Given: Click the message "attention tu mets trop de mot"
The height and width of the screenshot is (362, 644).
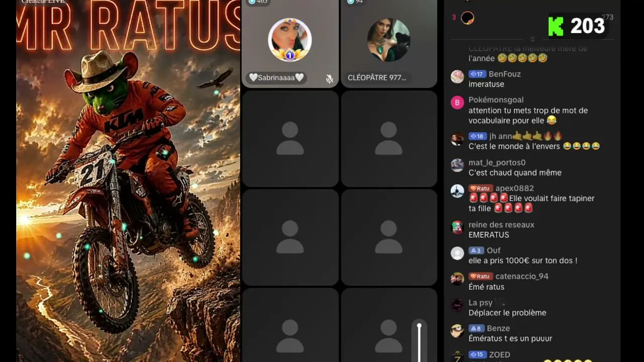Looking at the screenshot, I should 528,115.
